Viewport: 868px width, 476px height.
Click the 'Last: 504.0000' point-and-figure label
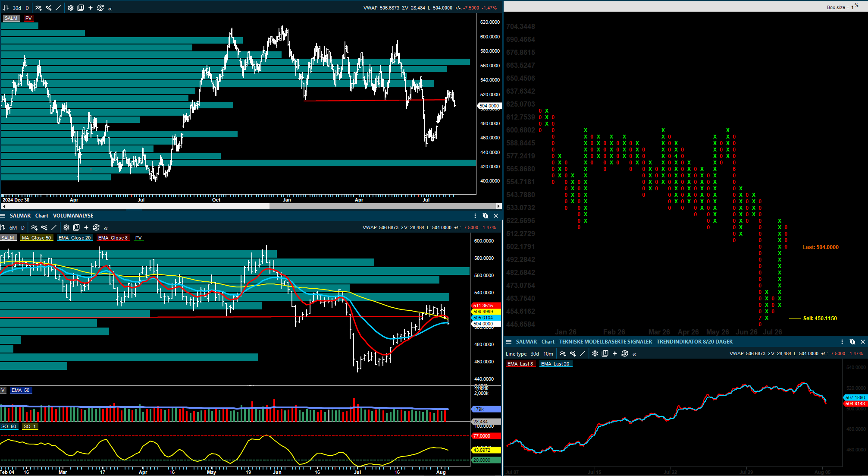coord(821,247)
